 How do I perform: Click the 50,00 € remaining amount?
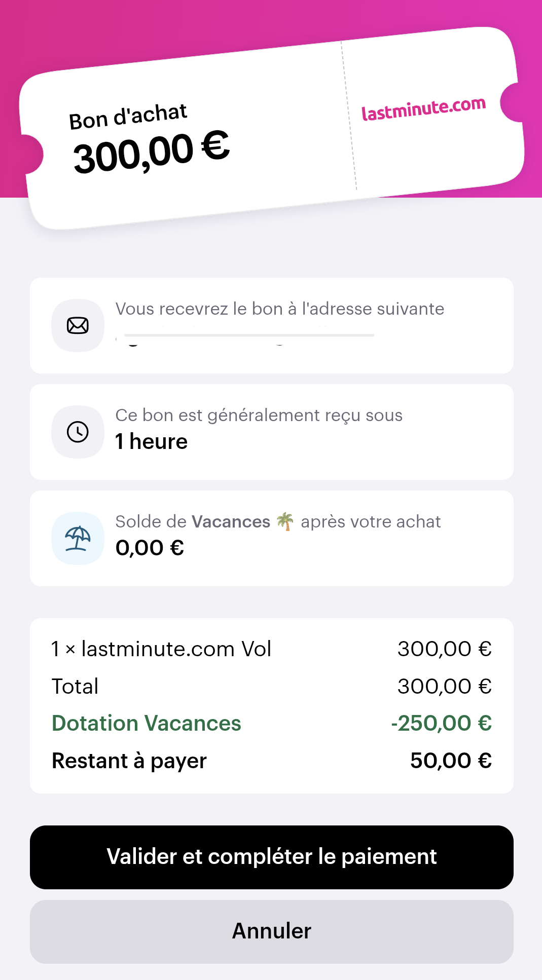(x=451, y=761)
